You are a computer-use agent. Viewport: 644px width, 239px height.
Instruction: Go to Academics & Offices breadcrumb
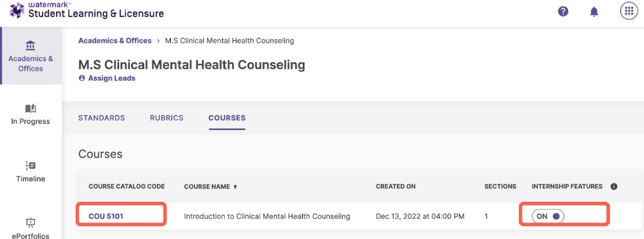coord(115,41)
